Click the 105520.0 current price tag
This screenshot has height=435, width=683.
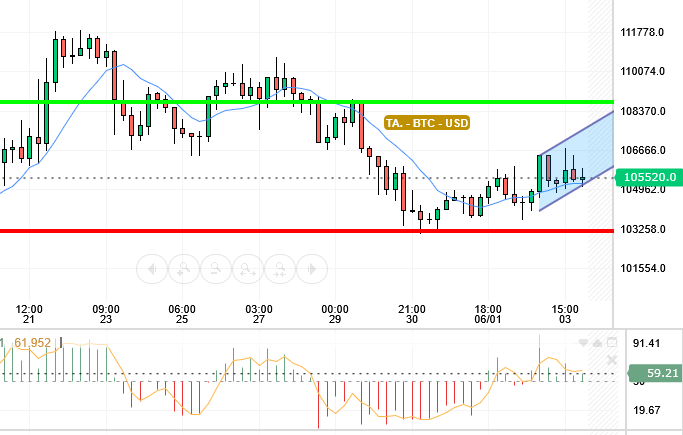click(x=649, y=177)
